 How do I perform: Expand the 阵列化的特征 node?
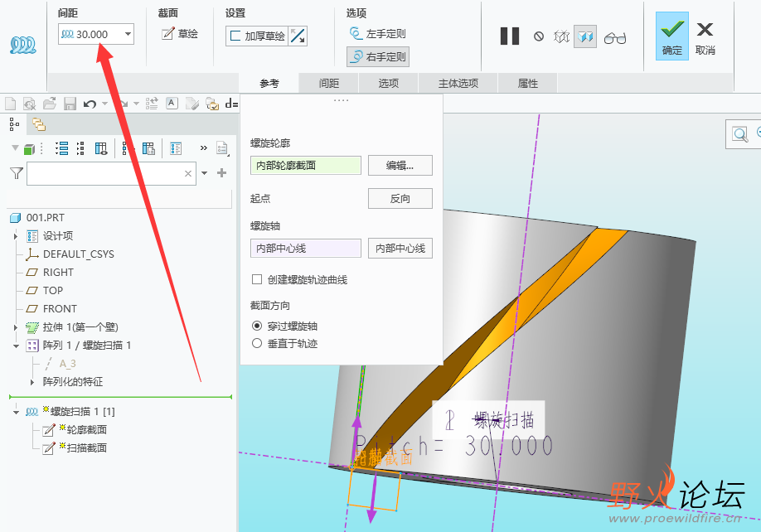[x=32, y=382]
